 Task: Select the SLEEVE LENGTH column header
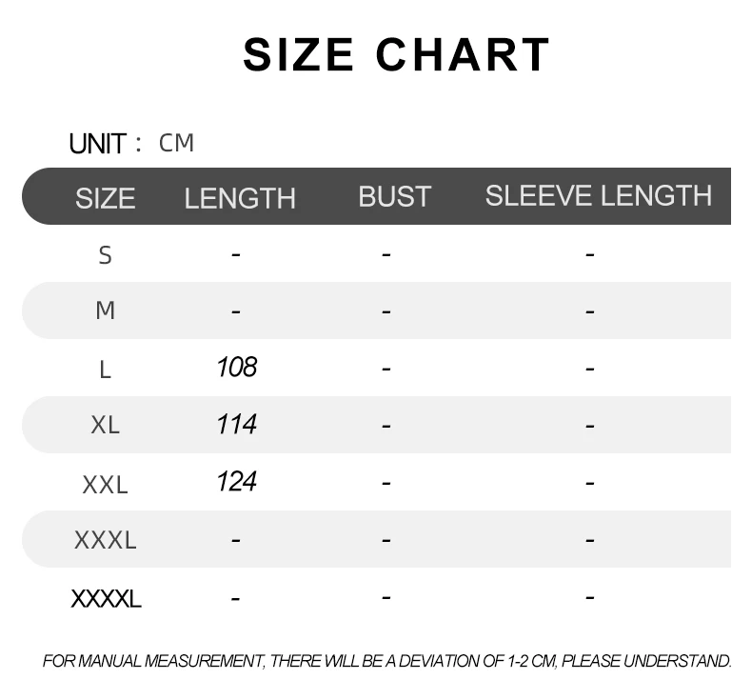tap(598, 195)
